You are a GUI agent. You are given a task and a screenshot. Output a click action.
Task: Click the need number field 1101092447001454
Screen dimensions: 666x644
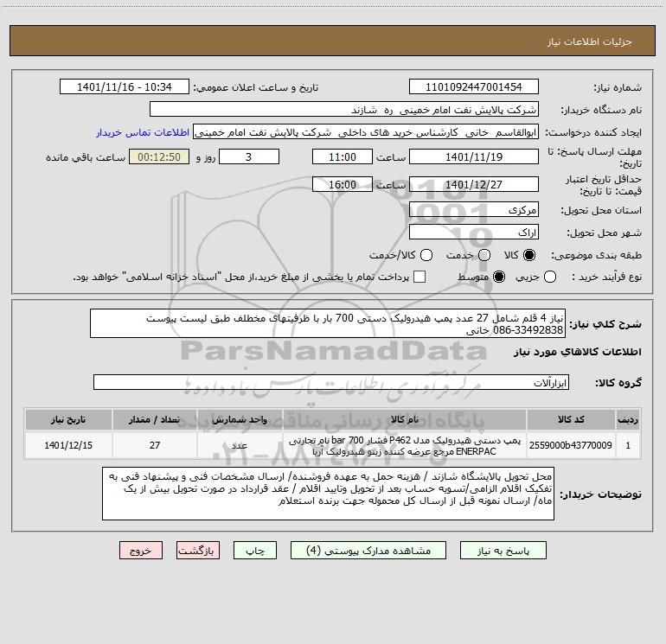pyautogui.click(x=474, y=86)
